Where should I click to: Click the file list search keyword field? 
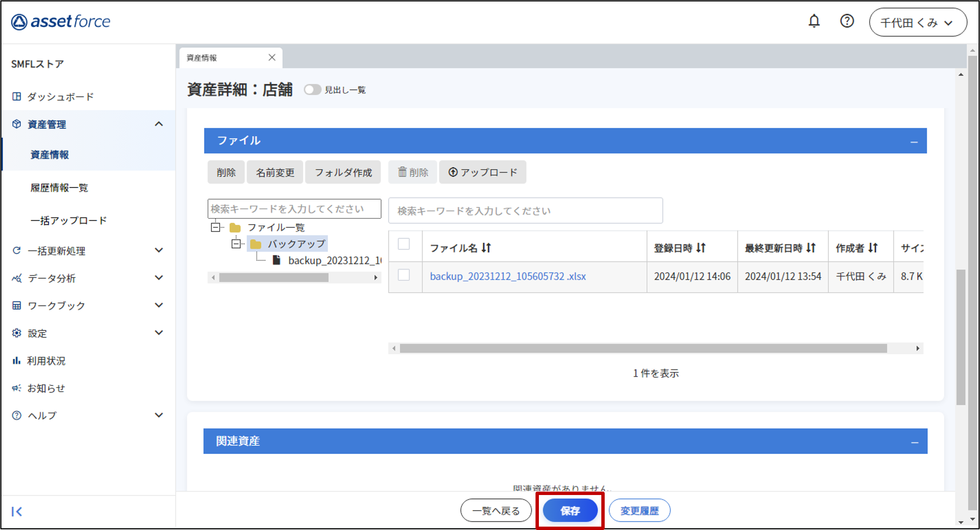(x=525, y=211)
